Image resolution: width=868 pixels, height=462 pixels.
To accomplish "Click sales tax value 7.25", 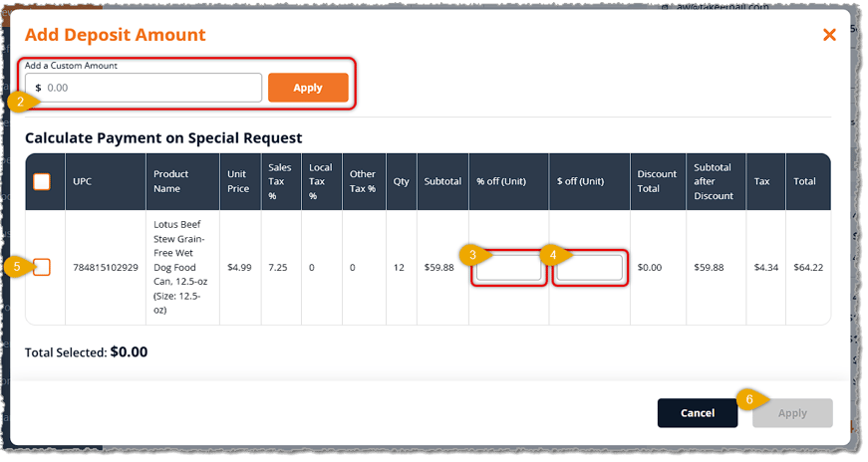I will coord(278,267).
